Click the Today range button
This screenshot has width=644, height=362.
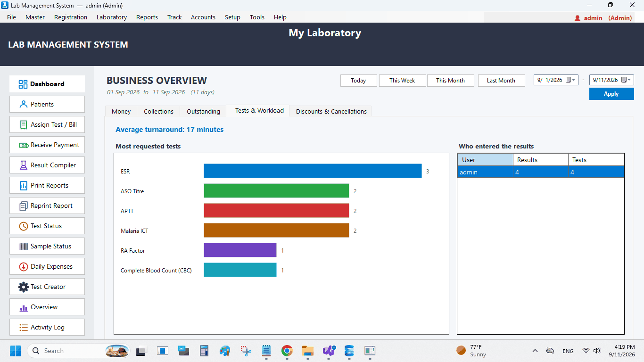coord(358,81)
